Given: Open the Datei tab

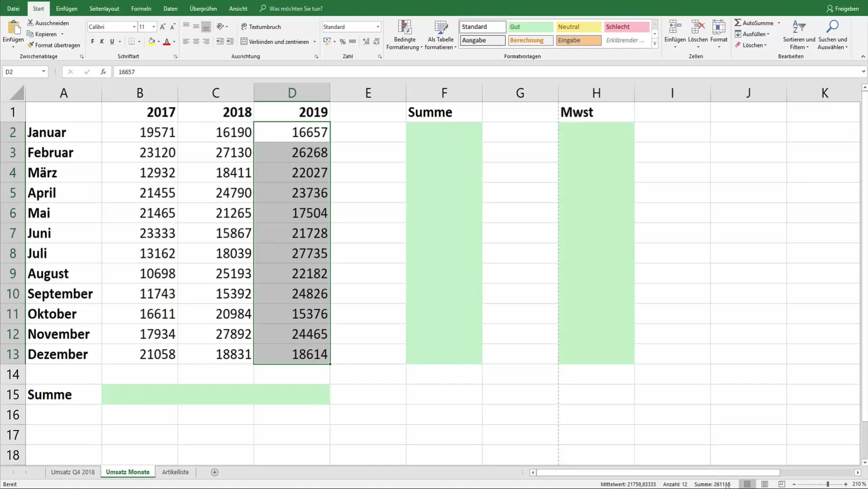Looking at the screenshot, I should (x=13, y=9).
